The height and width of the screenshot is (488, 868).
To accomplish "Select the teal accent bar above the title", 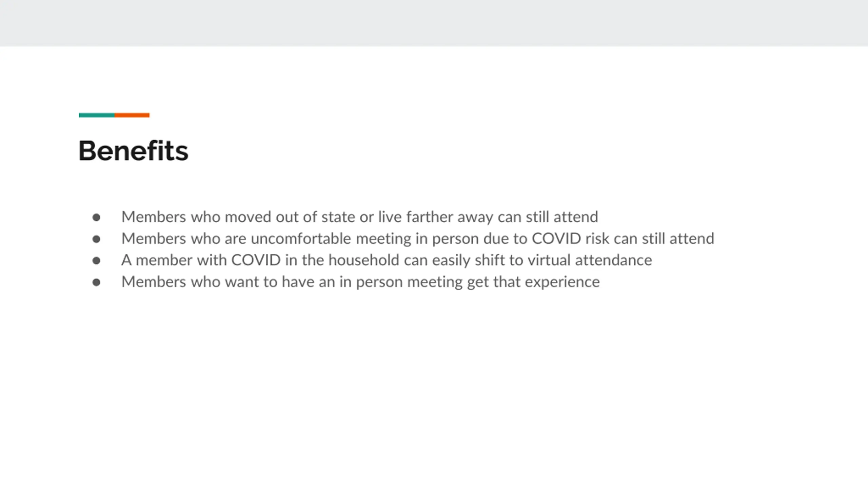I will coord(97,115).
